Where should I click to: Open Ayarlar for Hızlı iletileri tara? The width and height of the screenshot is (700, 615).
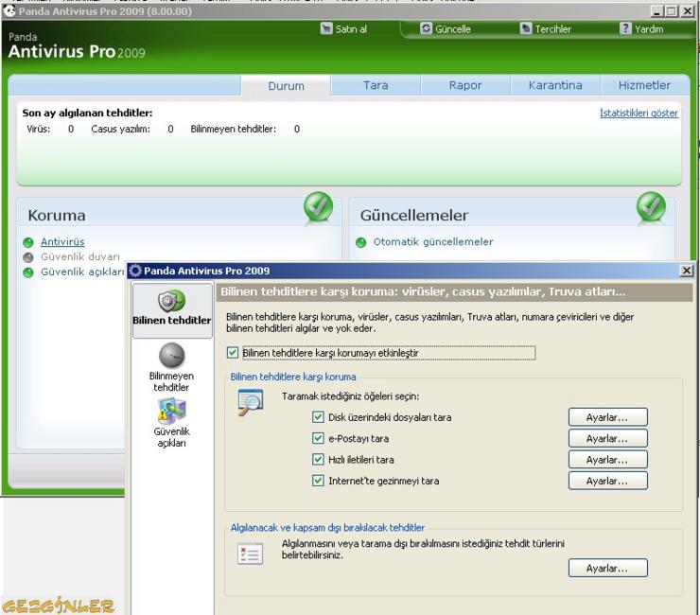(x=607, y=460)
